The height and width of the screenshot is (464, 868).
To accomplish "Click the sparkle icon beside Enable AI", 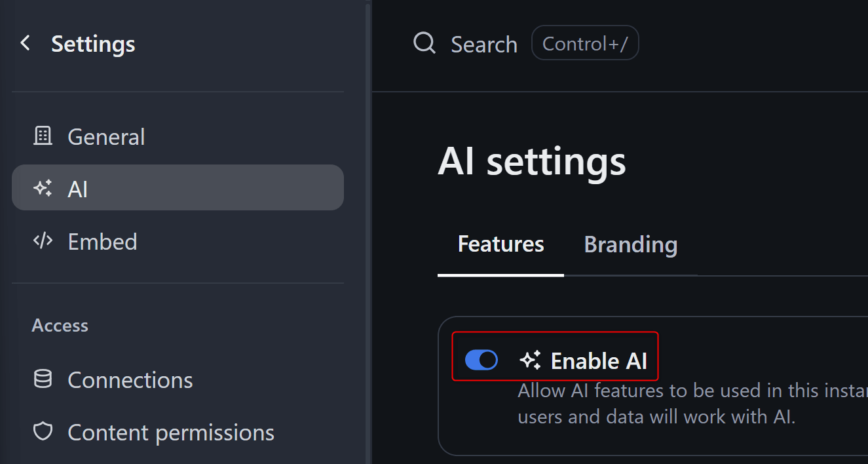I will 530,360.
